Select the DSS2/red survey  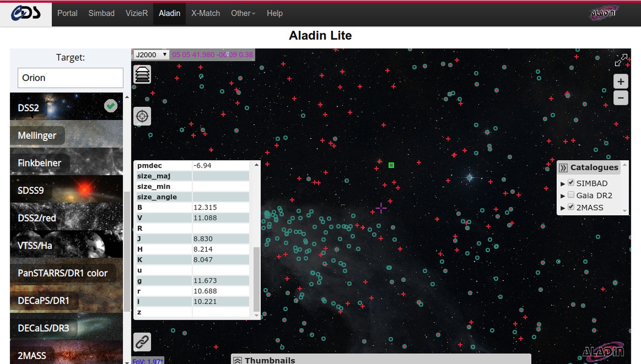coord(66,217)
